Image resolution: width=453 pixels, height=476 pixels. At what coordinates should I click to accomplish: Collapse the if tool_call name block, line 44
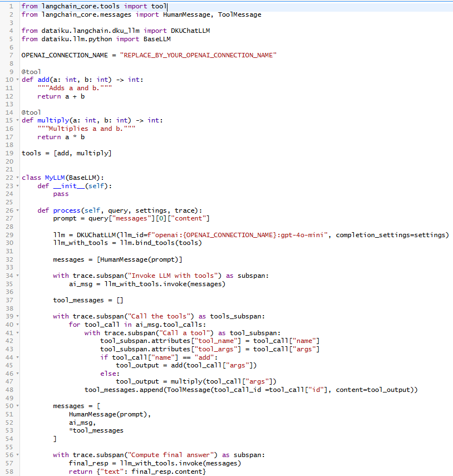point(18,357)
